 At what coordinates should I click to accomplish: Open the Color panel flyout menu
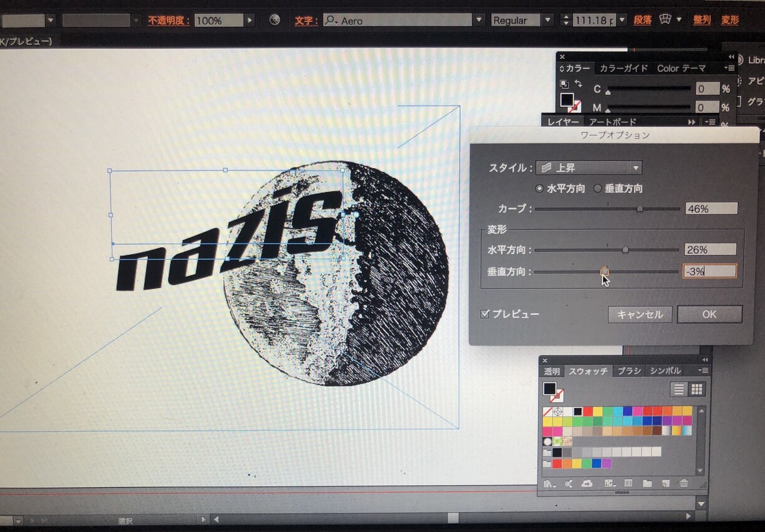pyautogui.click(x=729, y=68)
